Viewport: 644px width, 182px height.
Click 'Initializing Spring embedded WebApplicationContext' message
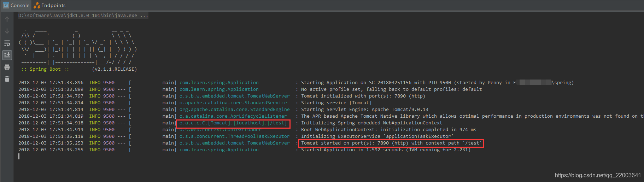(x=372, y=123)
